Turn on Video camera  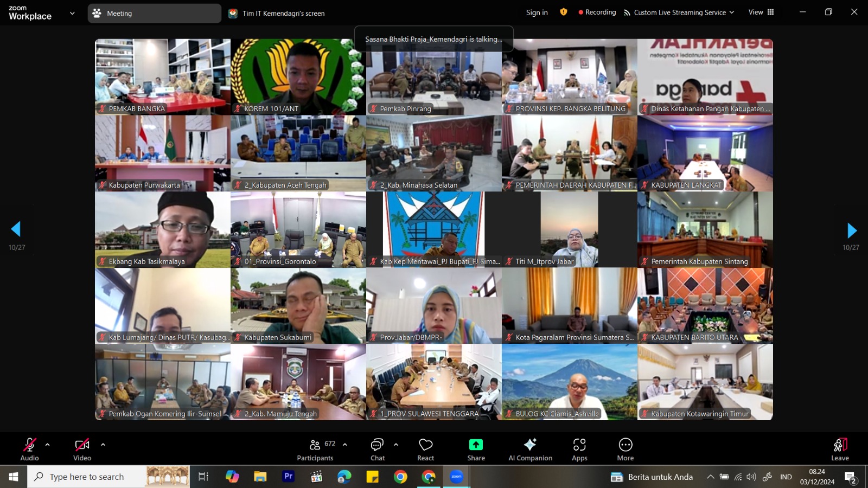(x=82, y=450)
